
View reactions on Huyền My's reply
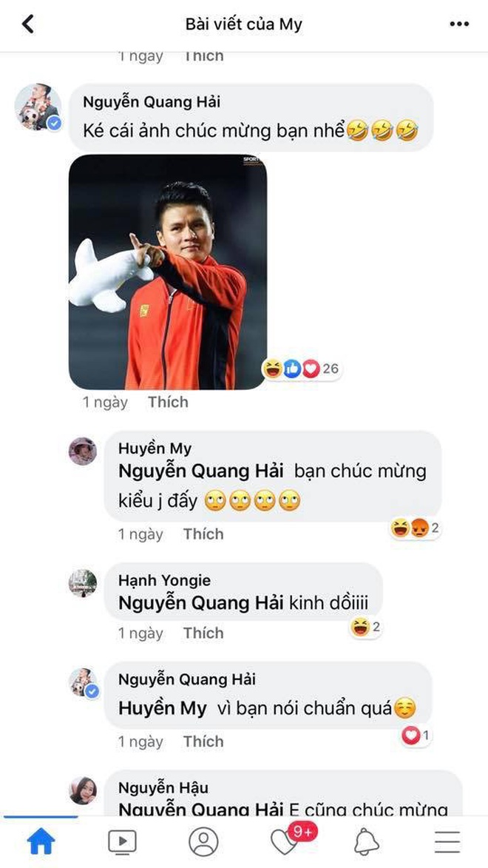[x=415, y=528]
